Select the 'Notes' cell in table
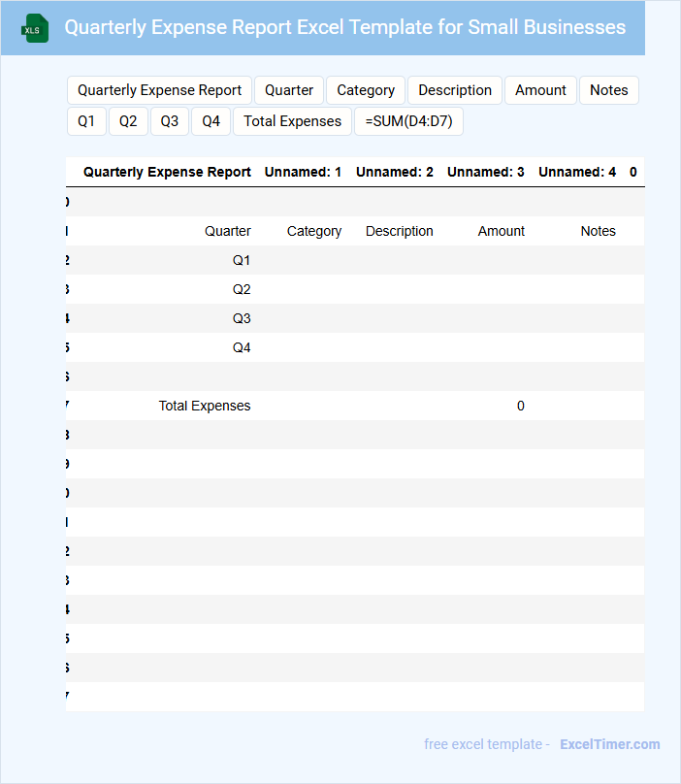The width and height of the screenshot is (681, 784). [598, 231]
